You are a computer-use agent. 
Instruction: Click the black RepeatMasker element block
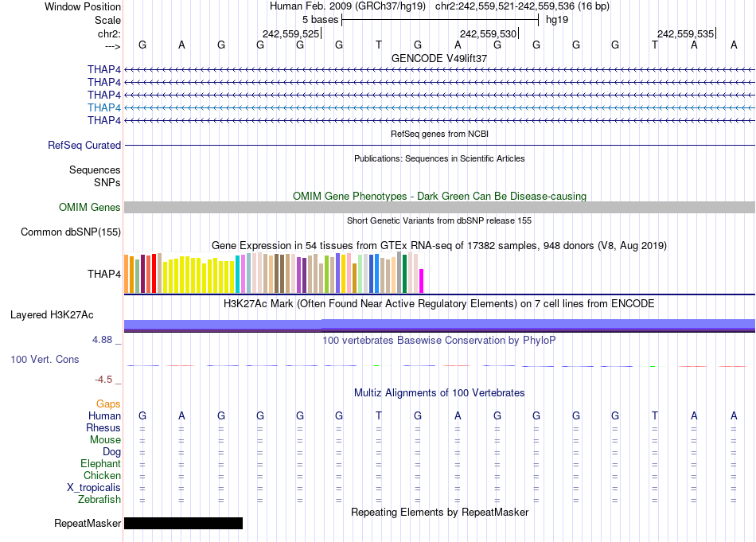183,523
